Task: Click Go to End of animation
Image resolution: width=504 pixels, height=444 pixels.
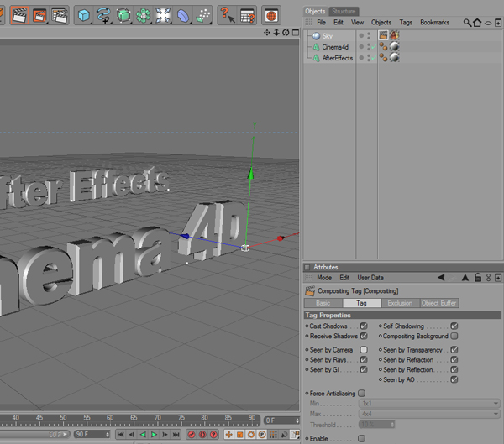Action: click(x=176, y=435)
